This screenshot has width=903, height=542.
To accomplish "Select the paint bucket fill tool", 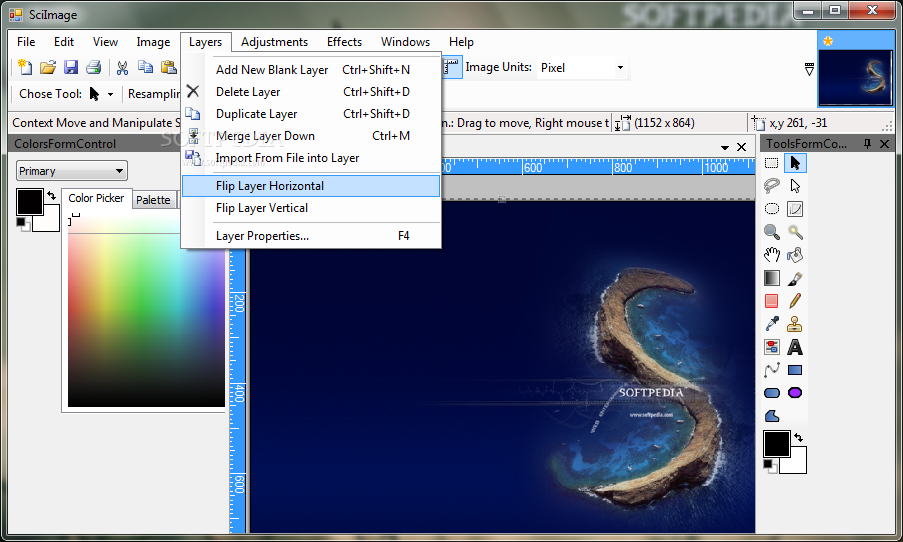I will tap(795, 255).
